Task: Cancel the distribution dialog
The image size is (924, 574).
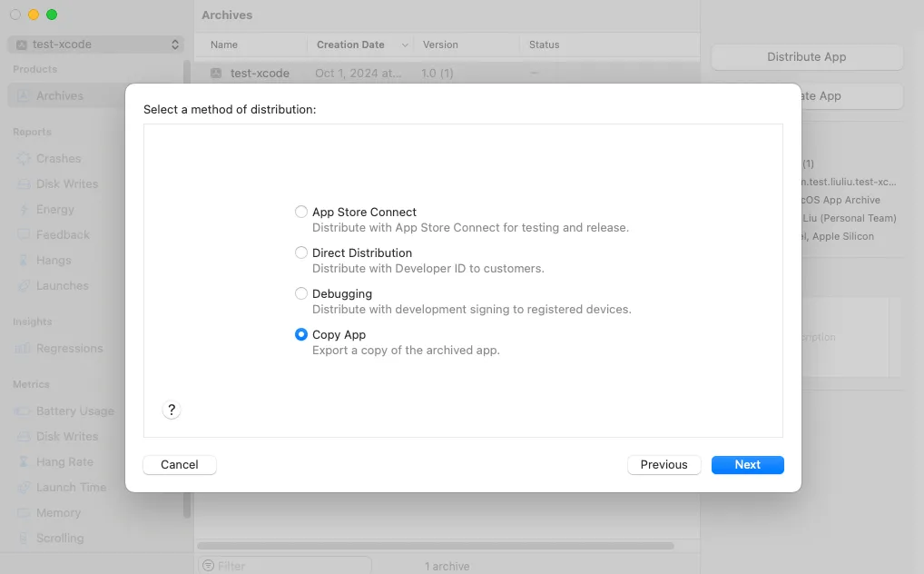Action: click(179, 464)
